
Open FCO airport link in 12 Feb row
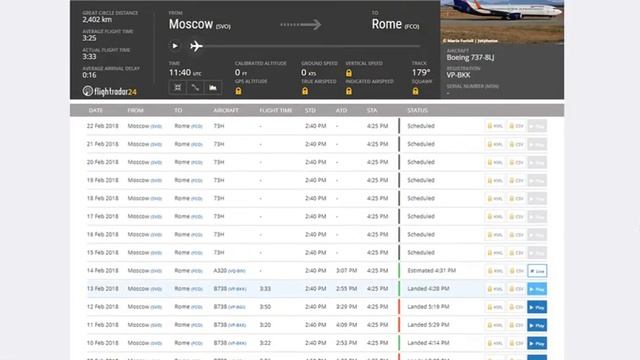tap(197, 307)
